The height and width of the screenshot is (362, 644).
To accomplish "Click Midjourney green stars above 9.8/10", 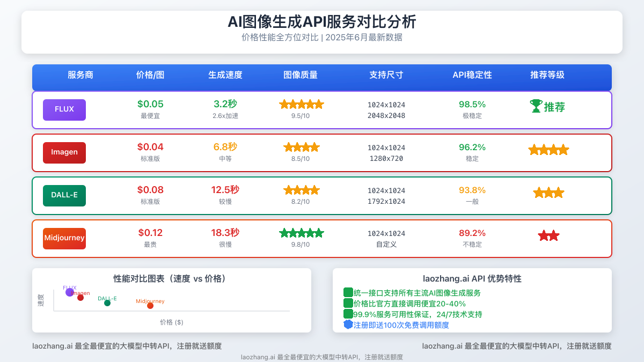I will (301, 233).
